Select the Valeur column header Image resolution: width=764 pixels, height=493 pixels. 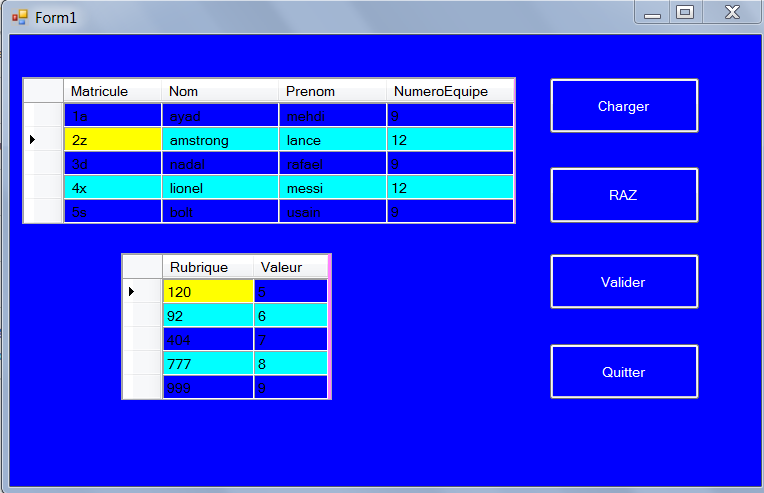pos(290,267)
